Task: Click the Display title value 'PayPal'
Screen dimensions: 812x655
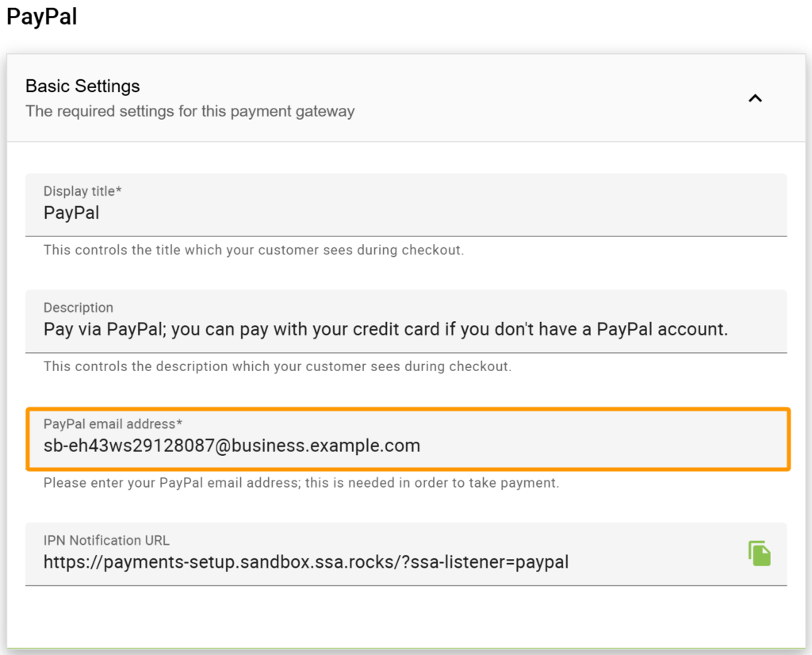Action: point(71,212)
